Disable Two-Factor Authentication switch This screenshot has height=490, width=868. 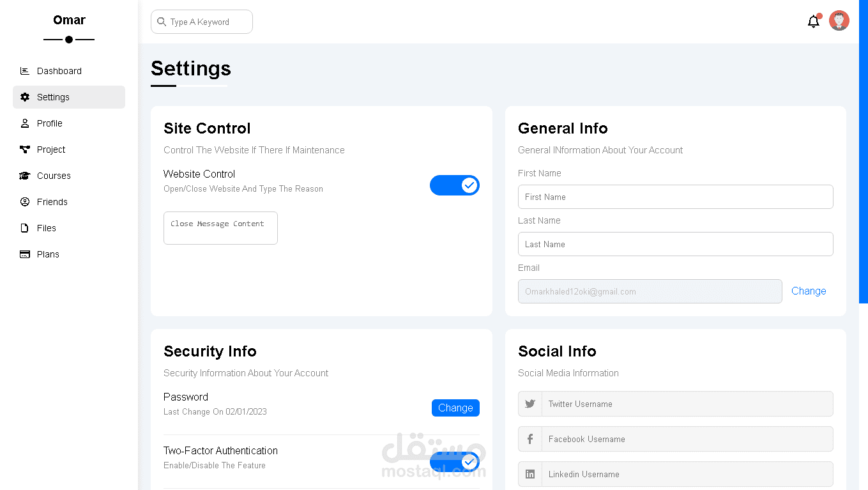point(455,462)
